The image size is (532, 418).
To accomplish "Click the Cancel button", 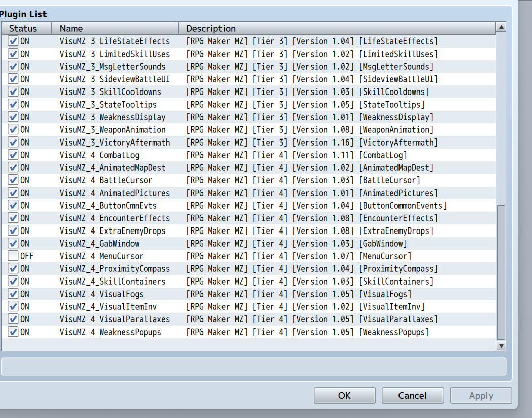I will 413,396.
